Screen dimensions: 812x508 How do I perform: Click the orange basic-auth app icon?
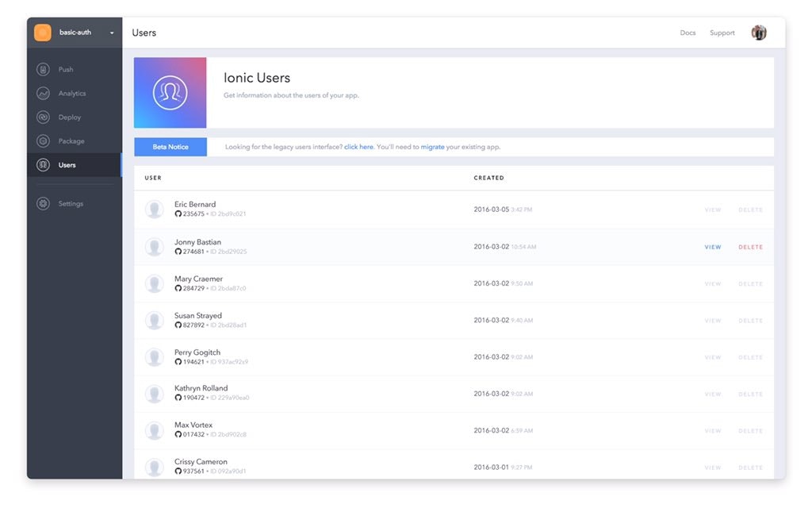(43, 33)
